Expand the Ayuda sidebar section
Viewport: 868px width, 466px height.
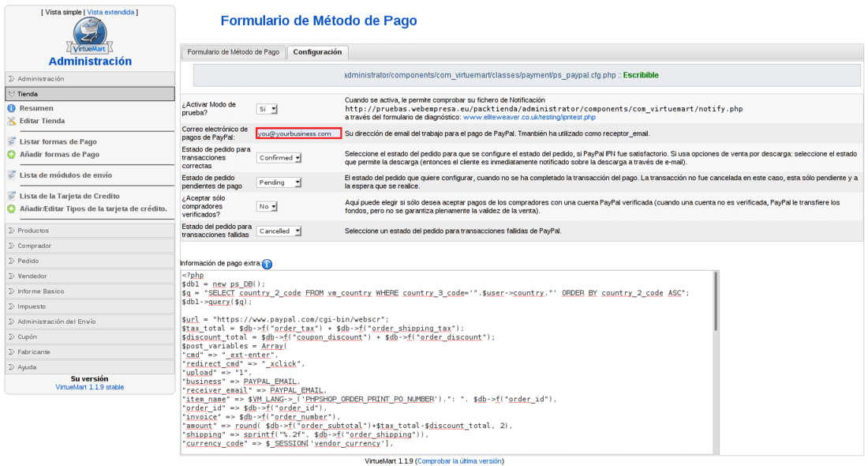pos(90,366)
